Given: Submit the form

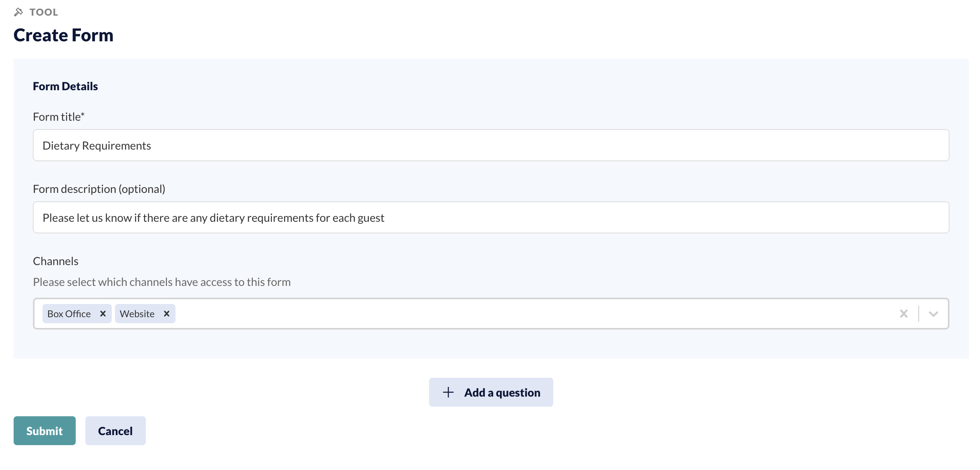Looking at the screenshot, I should pyautogui.click(x=44, y=431).
